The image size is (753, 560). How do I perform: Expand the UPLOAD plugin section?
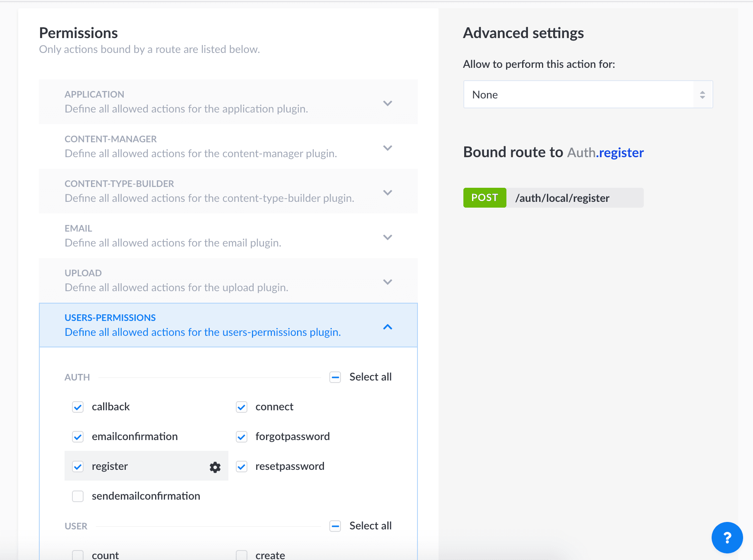(x=228, y=280)
